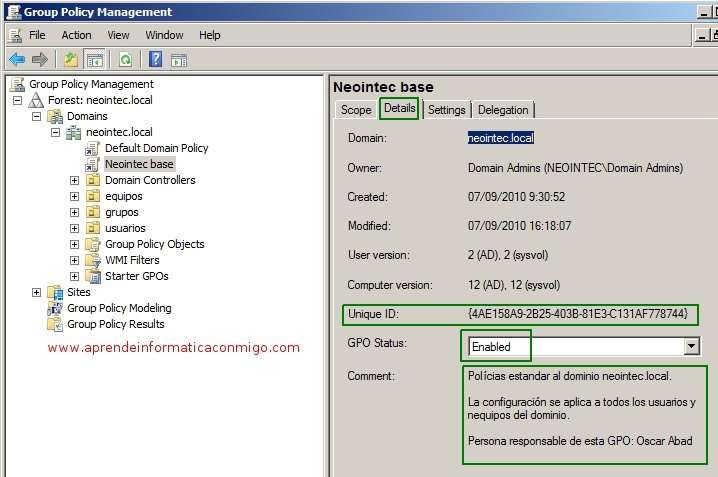
Task: Collapse the Domains tree node
Action: 36,116
